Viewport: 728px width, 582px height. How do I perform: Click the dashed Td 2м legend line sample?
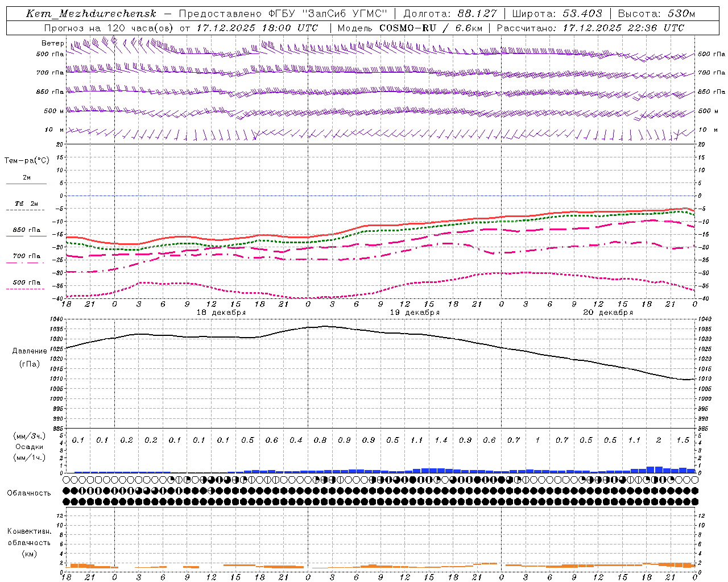pos(25,210)
